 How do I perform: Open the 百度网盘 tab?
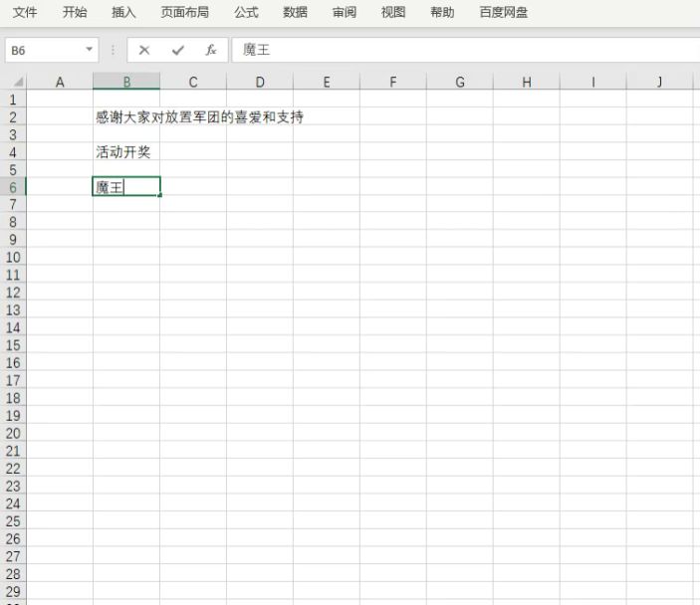pos(504,13)
